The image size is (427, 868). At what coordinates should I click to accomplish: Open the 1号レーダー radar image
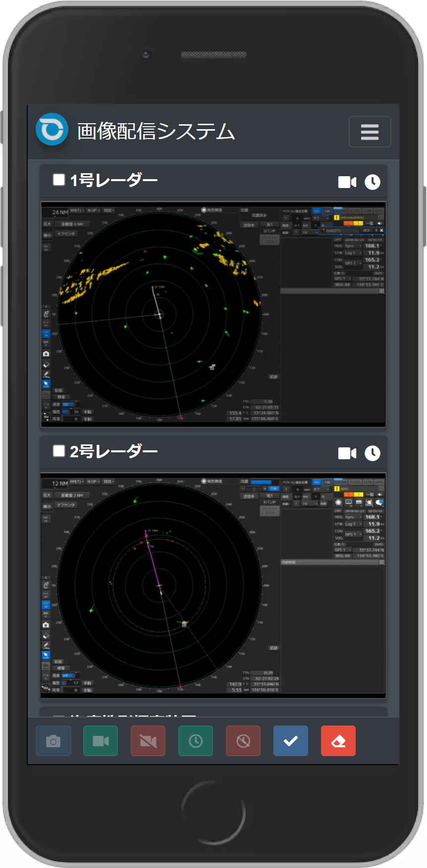213,314
